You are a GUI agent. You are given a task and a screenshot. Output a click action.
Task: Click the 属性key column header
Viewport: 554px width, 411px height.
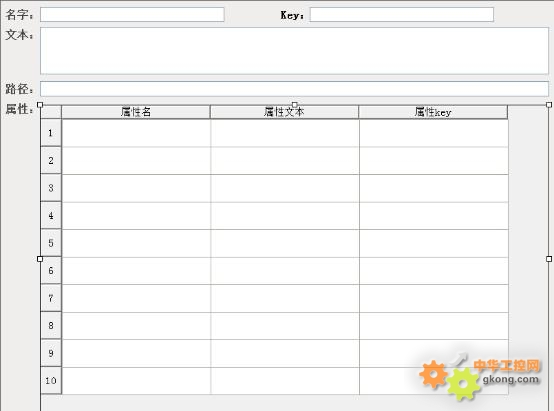433,112
